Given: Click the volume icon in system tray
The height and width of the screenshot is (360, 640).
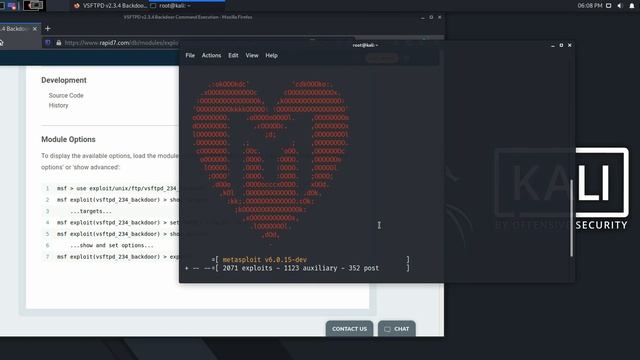Looking at the screenshot, I should tap(620, 6).
